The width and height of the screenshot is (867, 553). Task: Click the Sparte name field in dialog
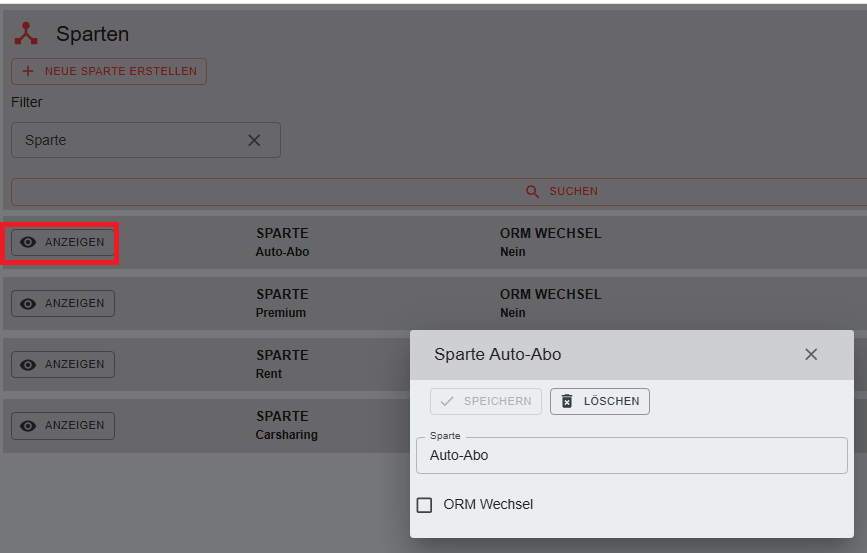pyautogui.click(x=631, y=455)
